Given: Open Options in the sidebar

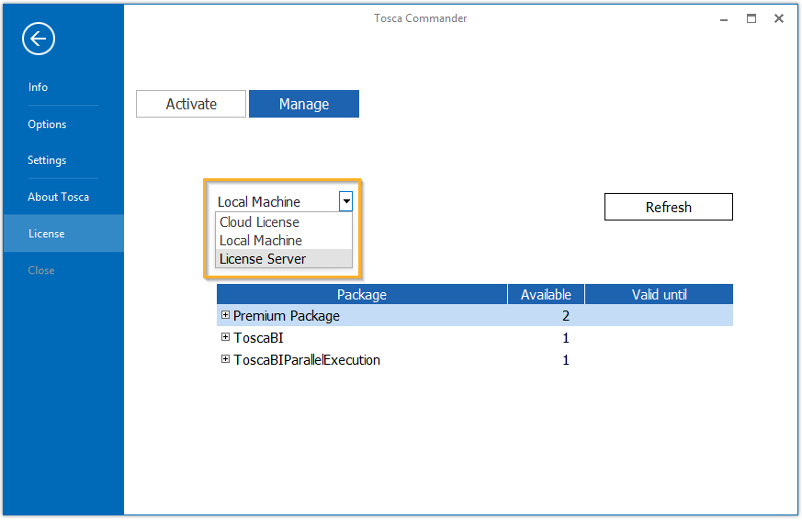Looking at the screenshot, I should pyautogui.click(x=47, y=124).
